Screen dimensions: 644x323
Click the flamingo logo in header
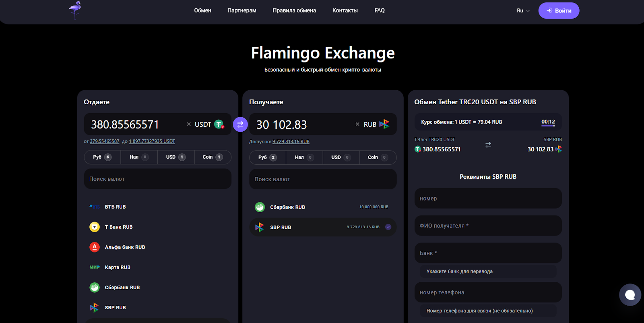pos(75,10)
